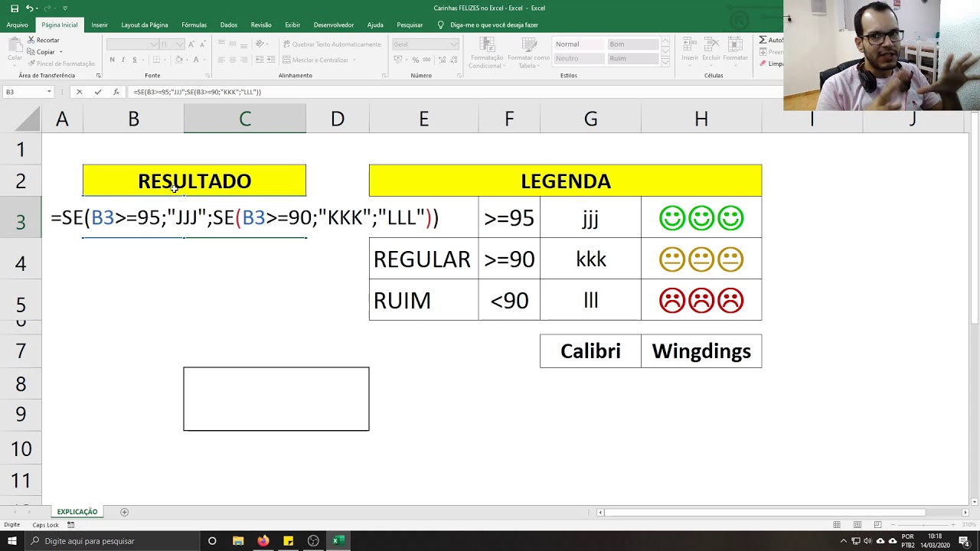Click column header H
980x551 pixels.
(701, 119)
